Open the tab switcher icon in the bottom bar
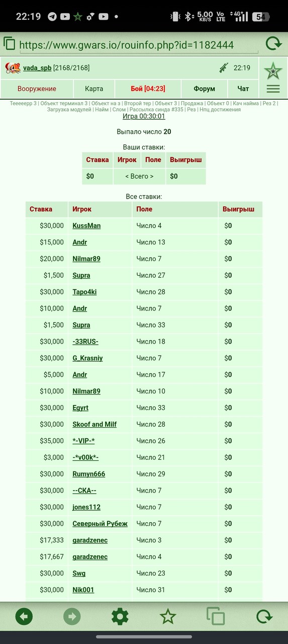Image resolution: width=288 pixels, height=644 pixels. pyautogui.click(x=216, y=616)
